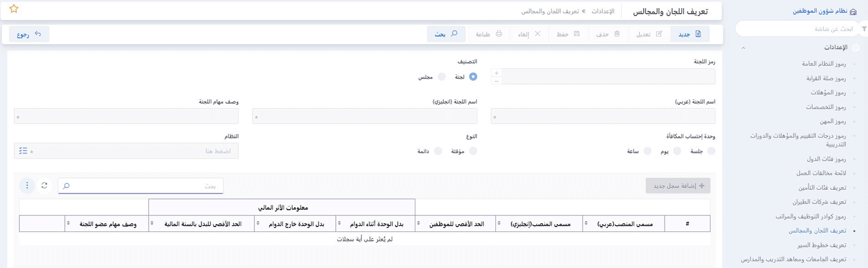Click نظام شؤون الموظفين title link
Image resolution: width=868 pixels, height=268 pixels.
pos(820,11)
